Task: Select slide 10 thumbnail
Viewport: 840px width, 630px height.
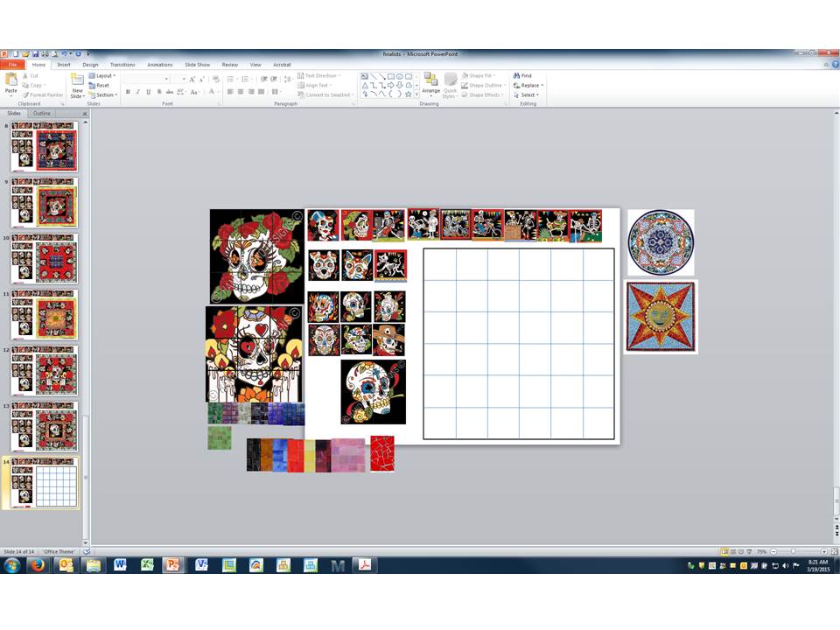Action: pyautogui.click(x=44, y=259)
